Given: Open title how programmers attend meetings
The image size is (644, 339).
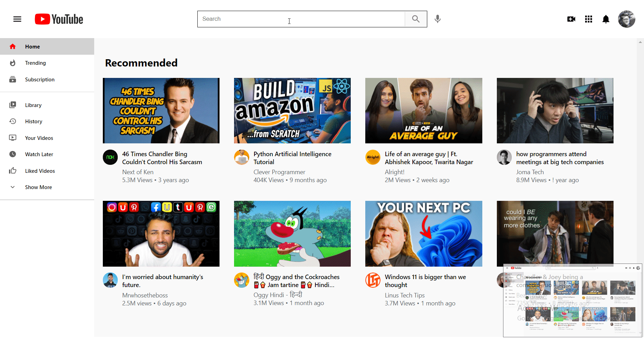Looking at the screenshot, I should (560, 158).
